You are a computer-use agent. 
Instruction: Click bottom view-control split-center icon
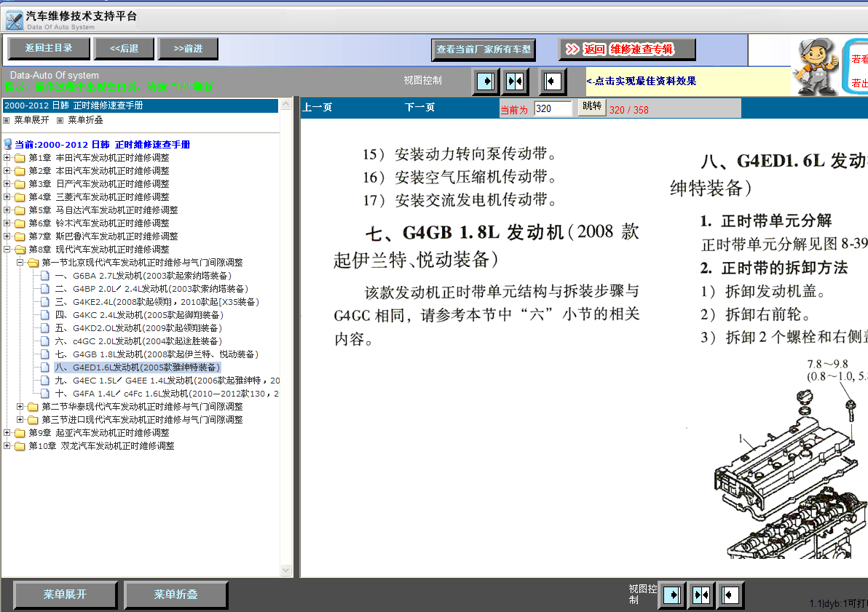701,595
